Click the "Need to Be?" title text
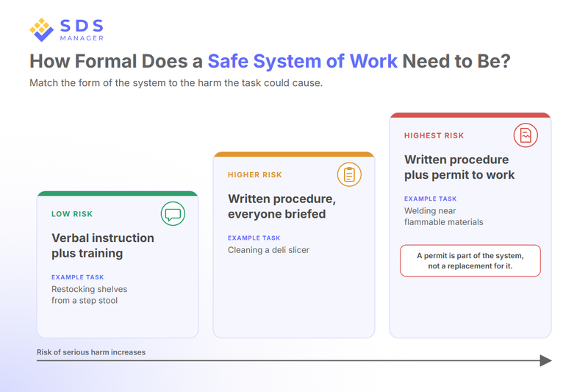The width and height of the screenshot is (588, 392). tap(456, 61)
